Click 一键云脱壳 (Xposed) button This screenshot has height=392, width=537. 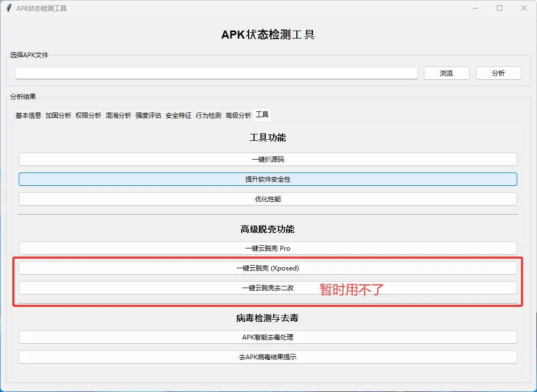coord(268,268)
